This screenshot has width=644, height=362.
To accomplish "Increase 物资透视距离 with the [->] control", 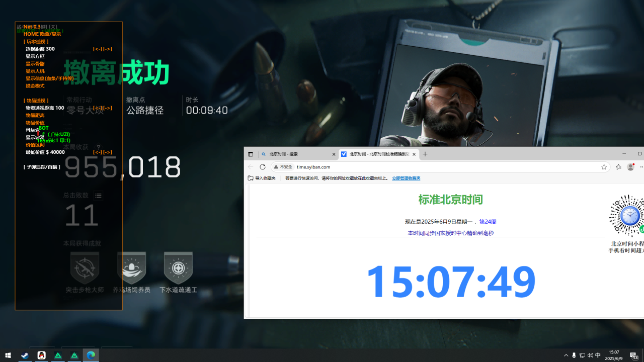I will [108, 108].
